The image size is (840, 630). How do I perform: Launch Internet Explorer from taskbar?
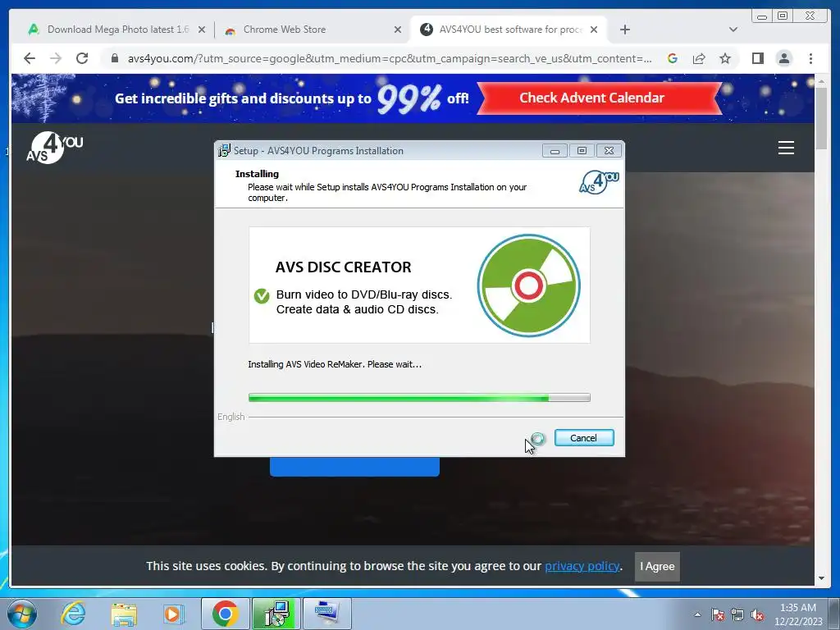coord(73,614)
